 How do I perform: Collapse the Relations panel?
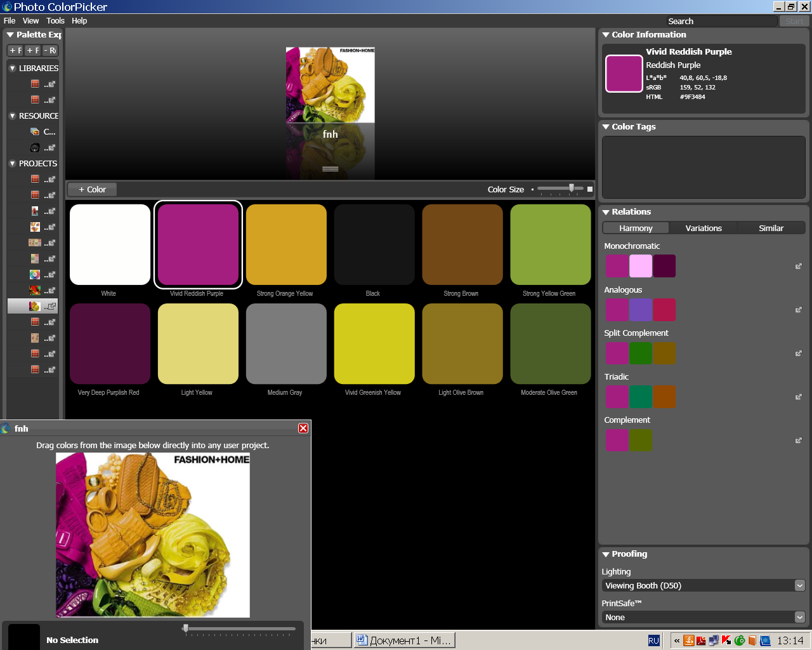(606, 212)
